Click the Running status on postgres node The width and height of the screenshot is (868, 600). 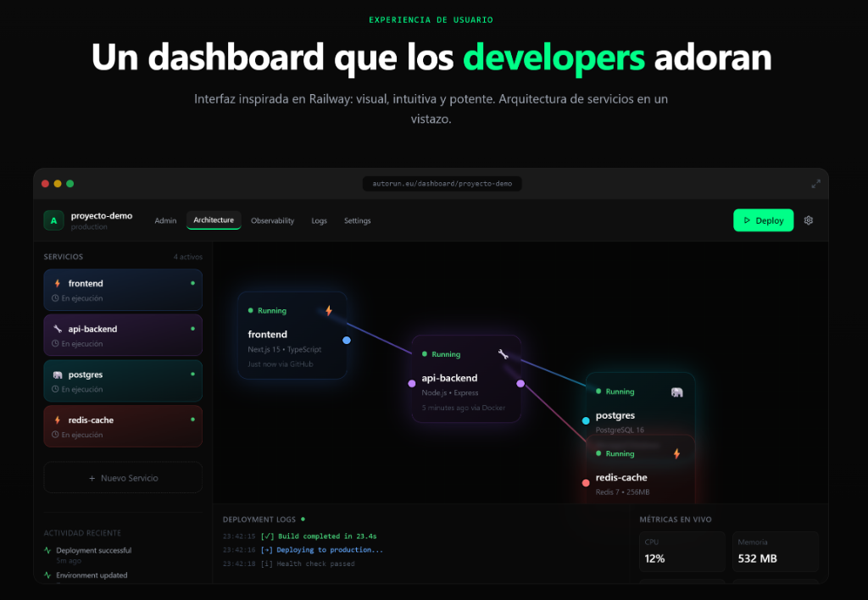[x=615, y=392]
